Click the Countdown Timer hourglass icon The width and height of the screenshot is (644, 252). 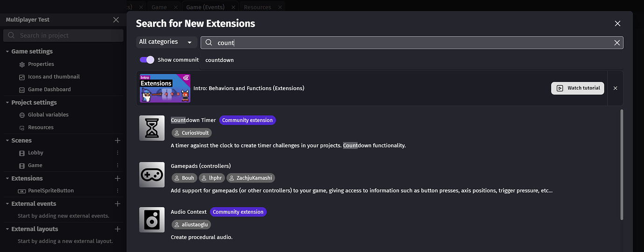(x=152, y=128)
